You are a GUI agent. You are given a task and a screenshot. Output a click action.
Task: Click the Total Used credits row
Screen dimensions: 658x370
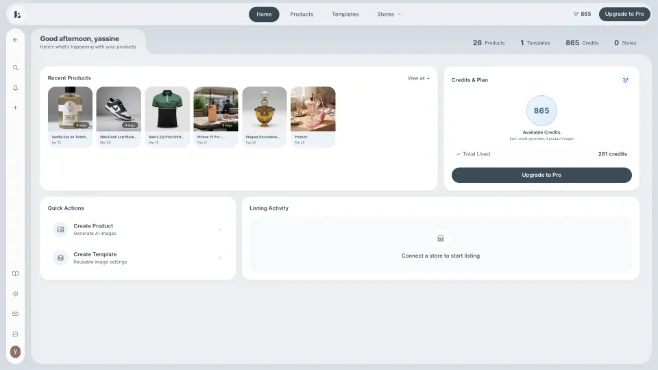(x=541, y=154)
